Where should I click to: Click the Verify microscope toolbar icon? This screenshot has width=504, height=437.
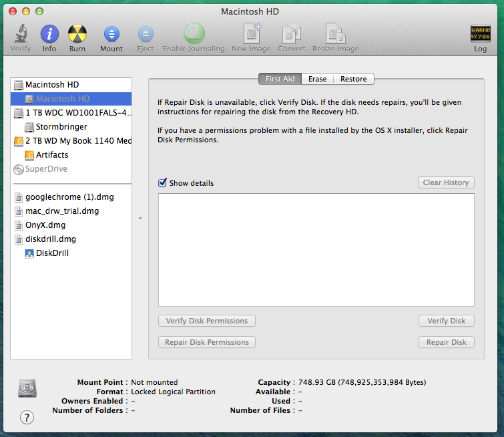21,33
